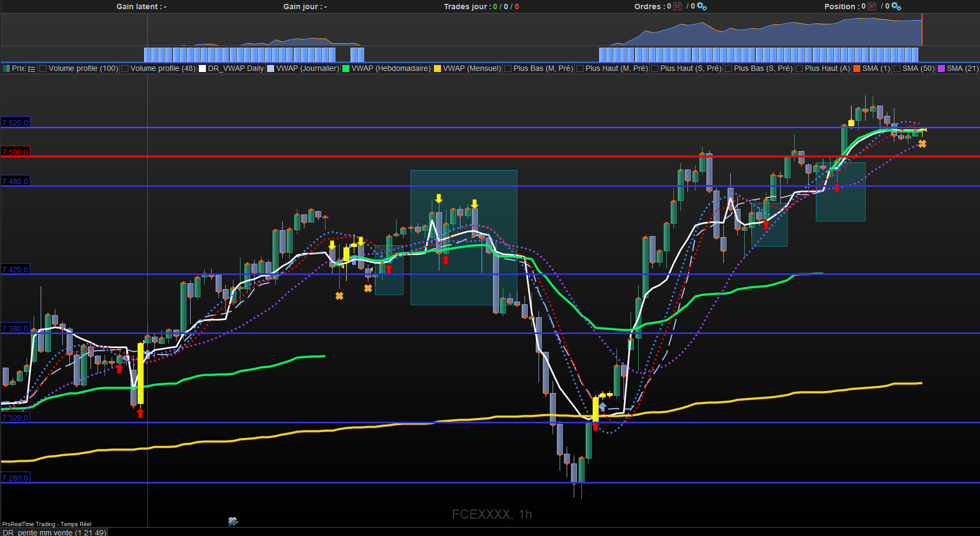Open the Position settings gear icon
Screen dimensions: 980x536
coord(896,6)
